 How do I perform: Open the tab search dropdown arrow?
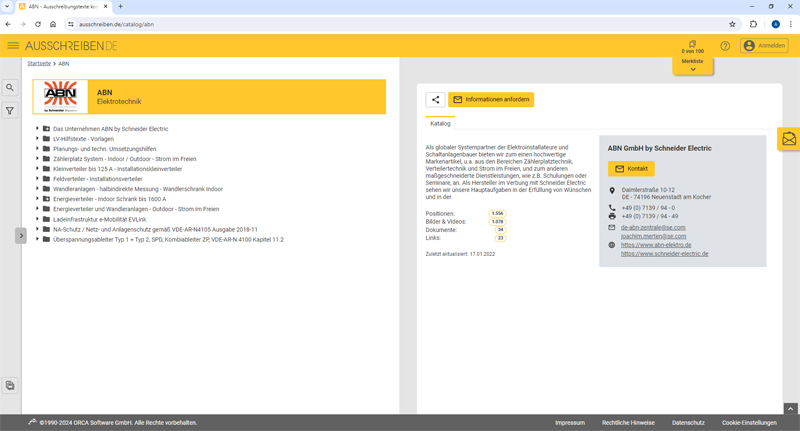(7, 7)
